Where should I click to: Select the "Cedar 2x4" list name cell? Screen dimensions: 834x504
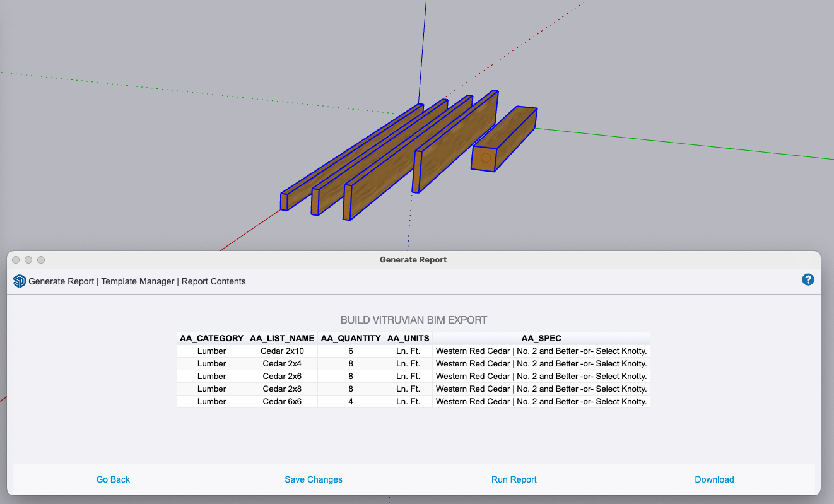click(x=282, y=363)
